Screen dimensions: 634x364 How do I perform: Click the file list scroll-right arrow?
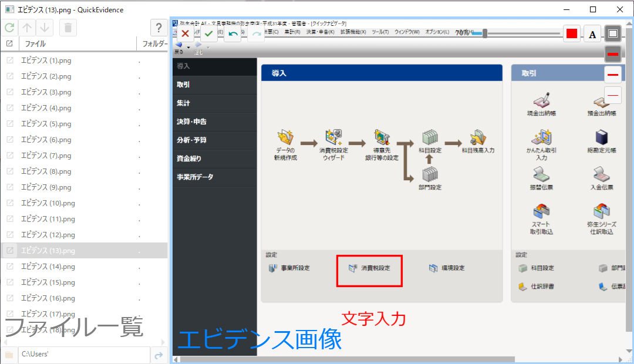(x=163, y=342)
